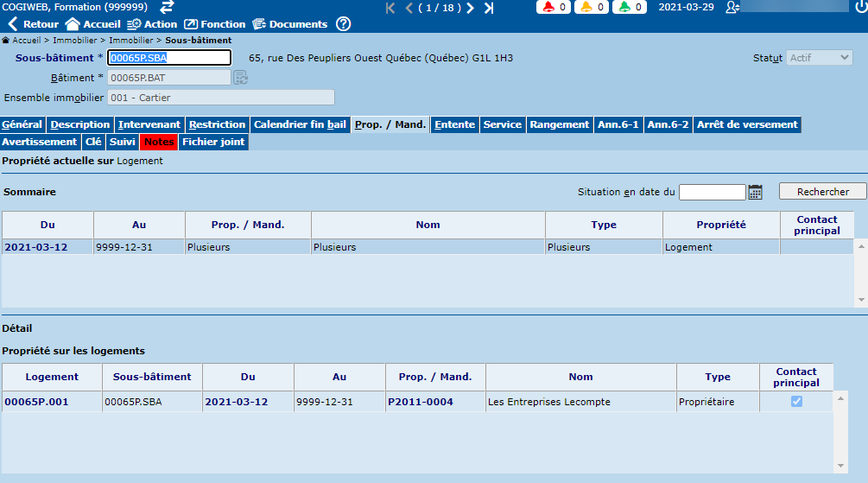Open the Statut dropdown
Viewport: 868px width, 483px height.
pos(820,58)
